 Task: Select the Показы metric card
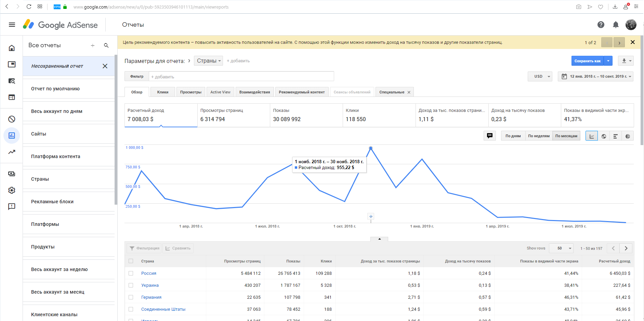(x=306, y=115)
